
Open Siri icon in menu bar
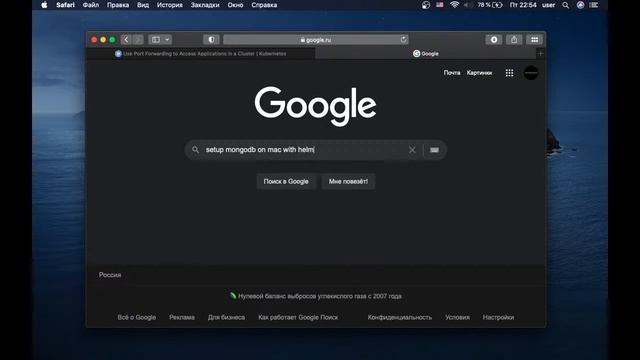coord(580,5)
